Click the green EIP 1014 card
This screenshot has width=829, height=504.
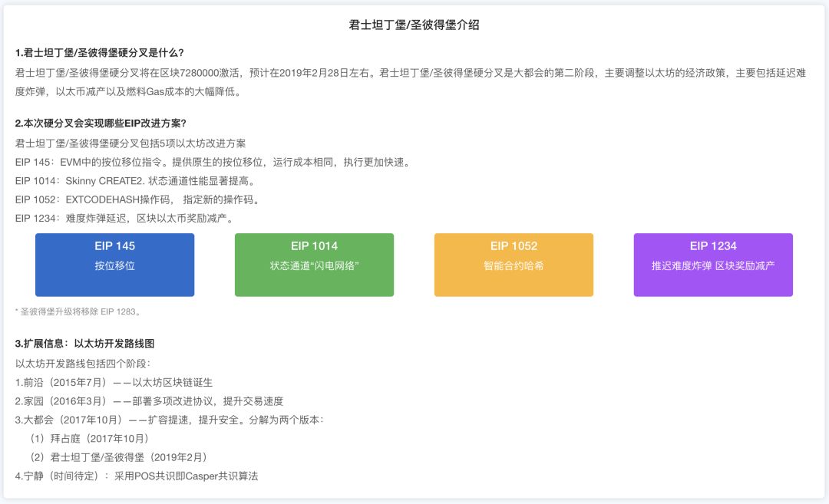tap(314, 265)
